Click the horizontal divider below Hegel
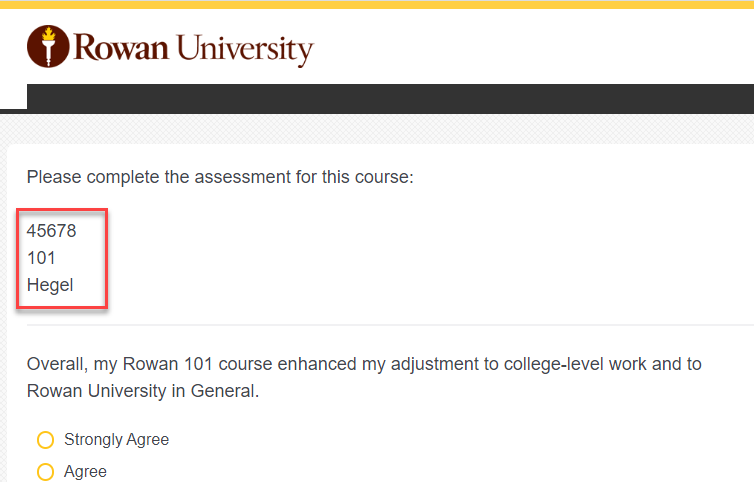Image resolution: width=754 pixels, height=482 pixels. (x=390, y=325)
